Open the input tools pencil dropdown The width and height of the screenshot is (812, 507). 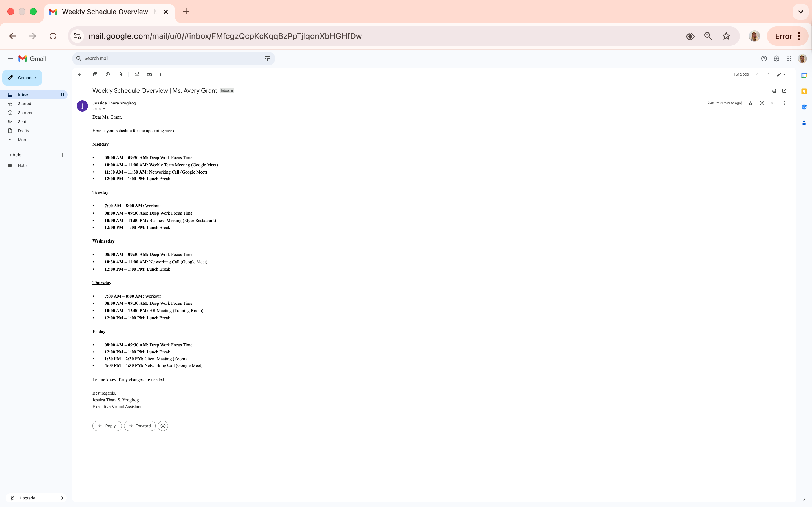[784, 75]
